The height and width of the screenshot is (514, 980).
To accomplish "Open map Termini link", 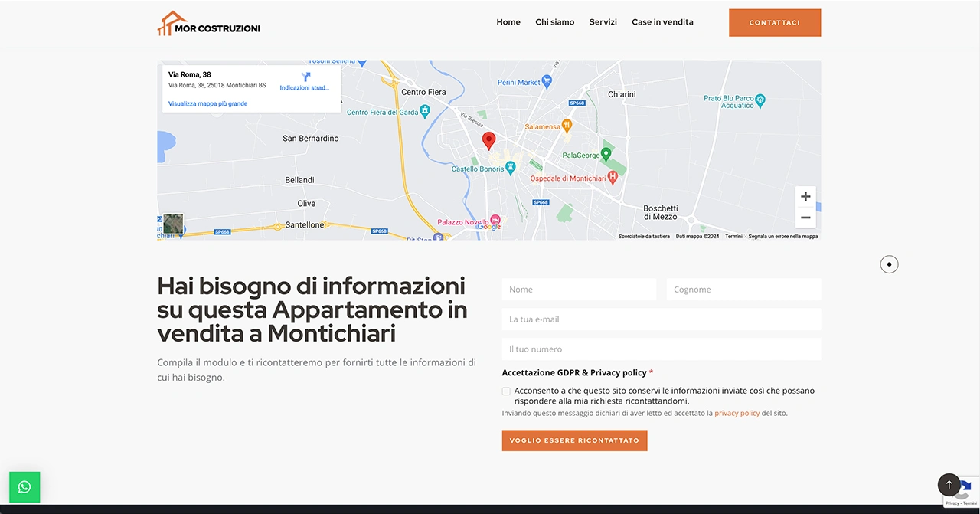I will point(733,236).
